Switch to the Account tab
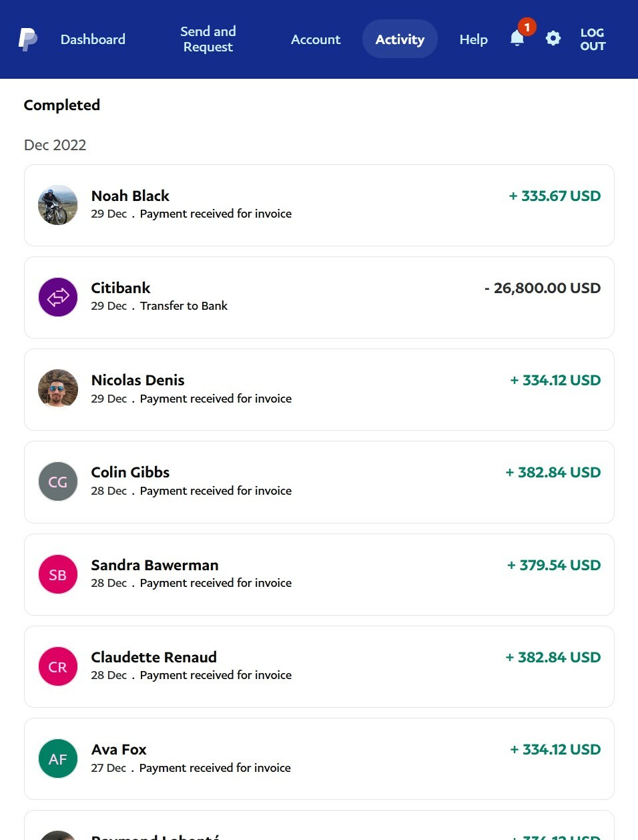This screenshot has width=638, height=840. (x=316, y=39)
